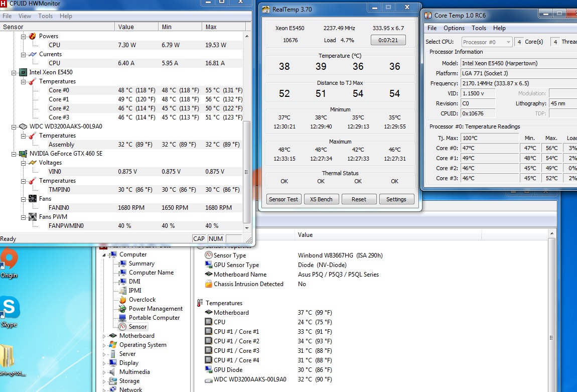This screenshot has height=392, width=577.
Task: Open the Options menu in Core Temp
Action: (454, 28)
